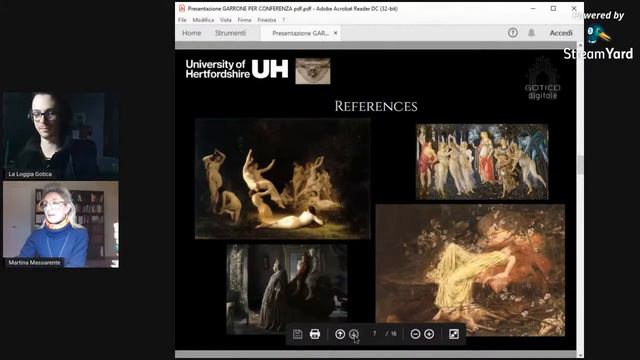Click the Adobe Acrobat PDF title icon

[x=182, y=8]
